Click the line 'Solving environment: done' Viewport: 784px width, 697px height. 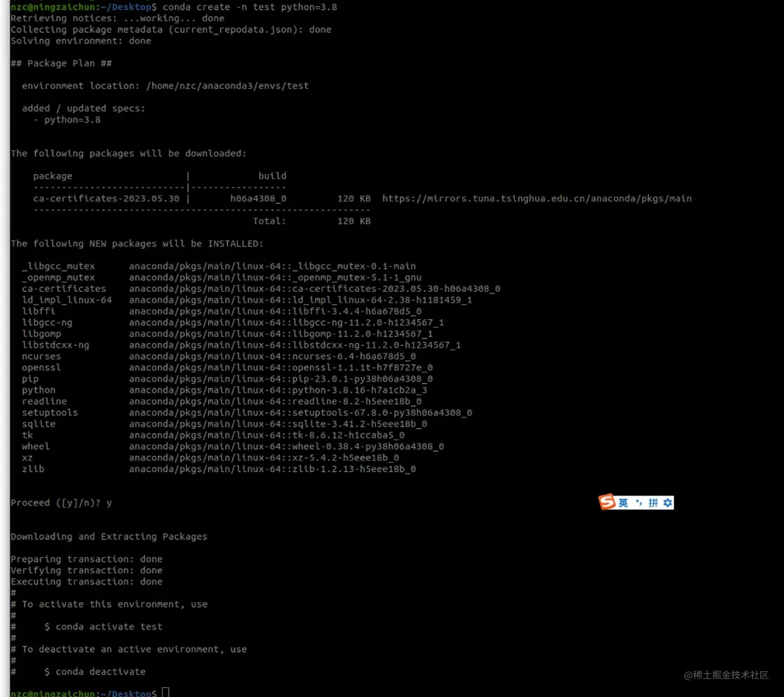pos(81,40)
